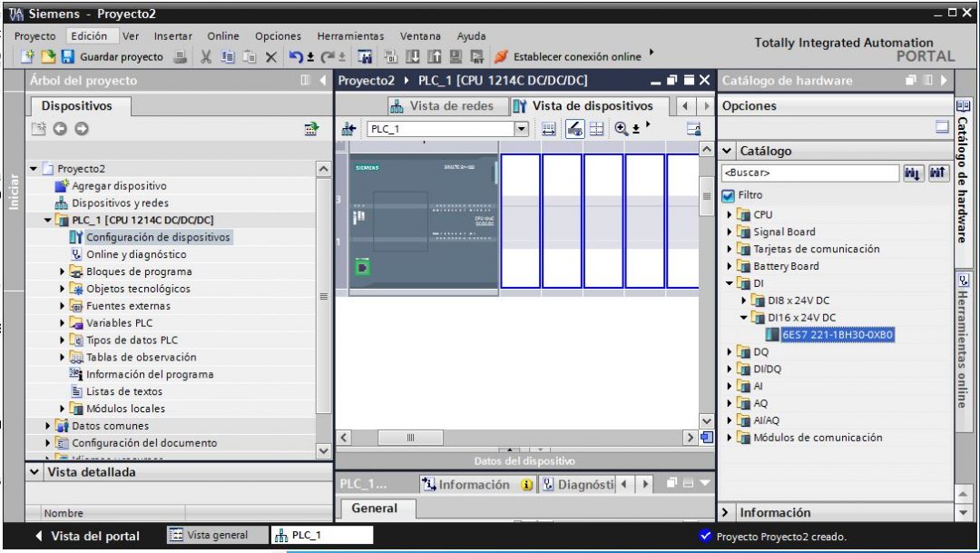Toggle the Filtro checkbox in the catalog
Screen dimensions: 980x553
tap(730, 193)
